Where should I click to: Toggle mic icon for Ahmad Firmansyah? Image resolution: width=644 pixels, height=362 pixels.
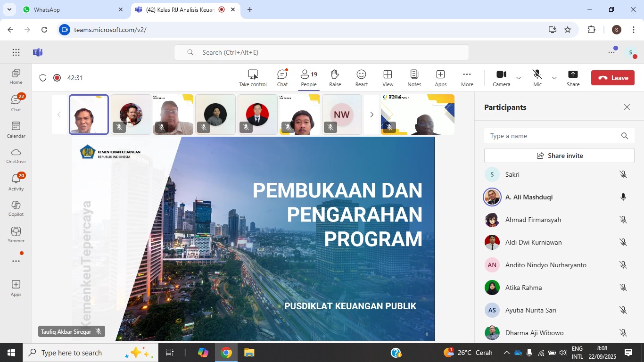coord(623,220)
